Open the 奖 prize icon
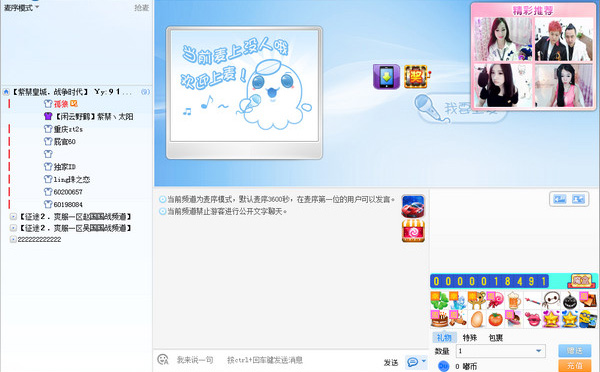Image resolution: width=600 pixels, height=372 pixels. point(416,77)
